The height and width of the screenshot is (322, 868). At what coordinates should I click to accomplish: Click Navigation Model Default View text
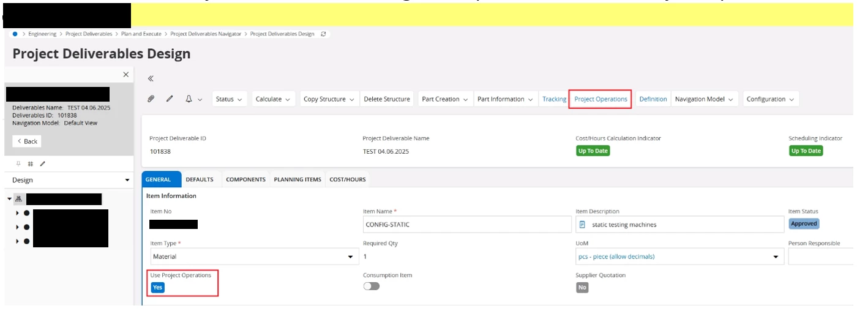[x=54, y=123]
